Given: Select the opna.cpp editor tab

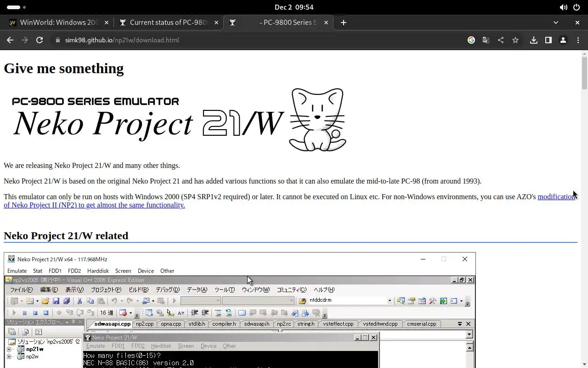Looking at the screenshot, I should click(x=171, y=324).
